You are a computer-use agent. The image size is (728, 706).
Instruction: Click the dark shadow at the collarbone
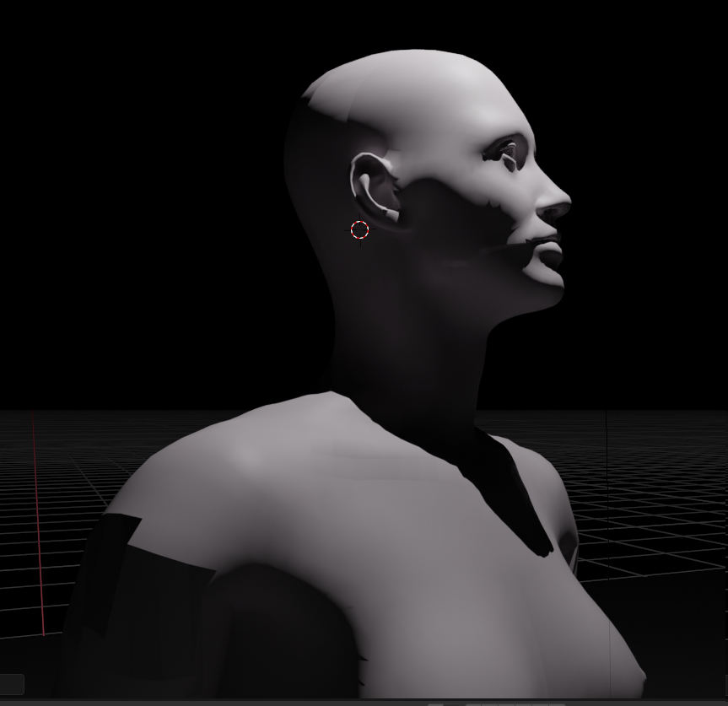[x=506, y=489]
